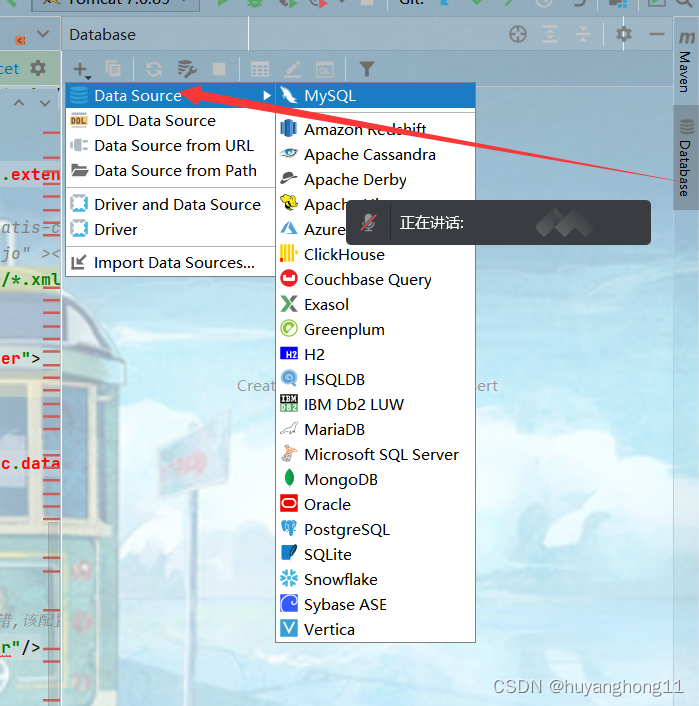
Task: Expand the Data Source submenu arrow
Action: (x=267, y=95)
